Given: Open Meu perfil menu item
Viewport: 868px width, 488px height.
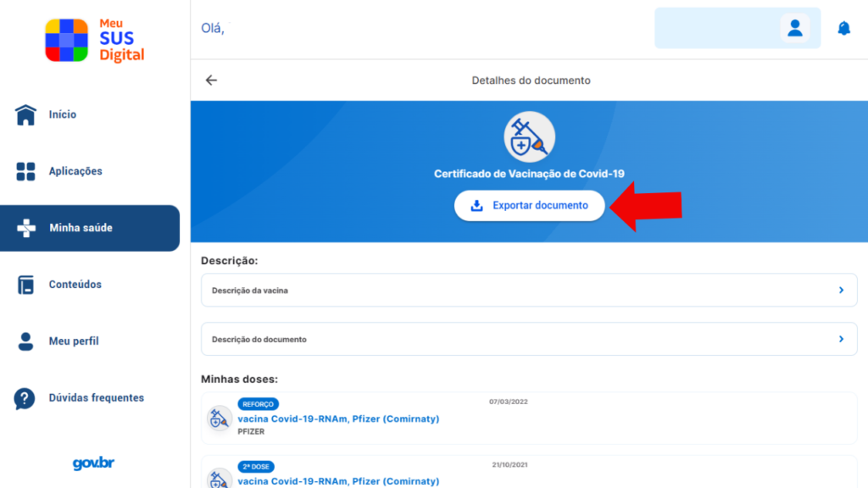Looking at the screenshot, I should tap(74, 341).
